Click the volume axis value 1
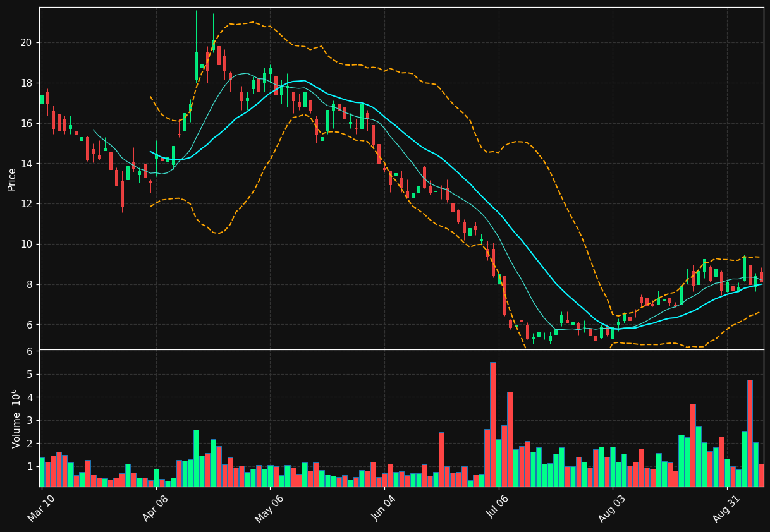The image size is (770, 532). click(30, 467)
